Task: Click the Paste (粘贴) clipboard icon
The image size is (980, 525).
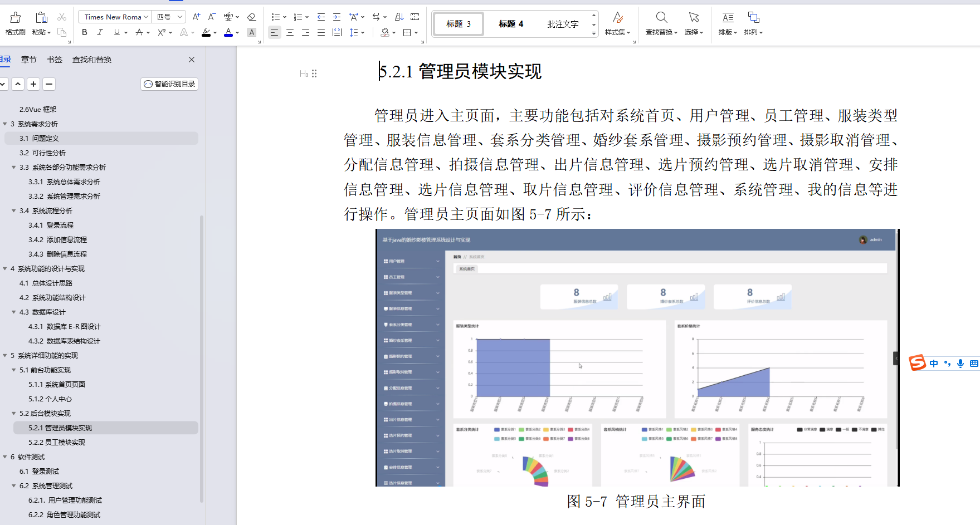Action: pos(41,17)
